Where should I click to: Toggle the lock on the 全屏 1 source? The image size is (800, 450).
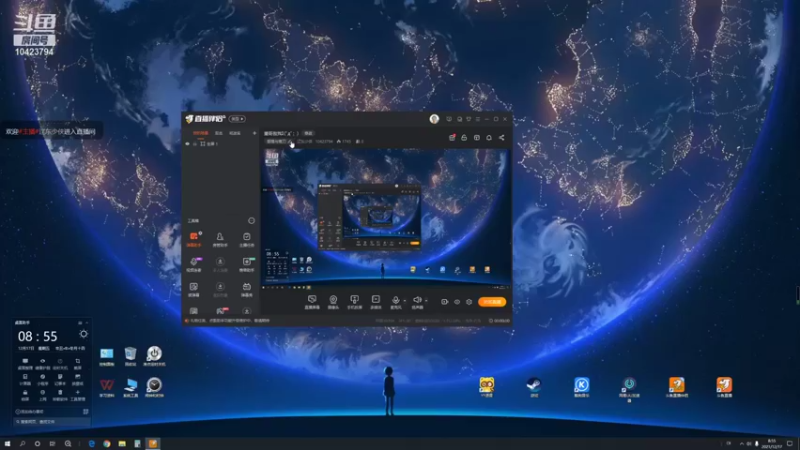point(194,144)
